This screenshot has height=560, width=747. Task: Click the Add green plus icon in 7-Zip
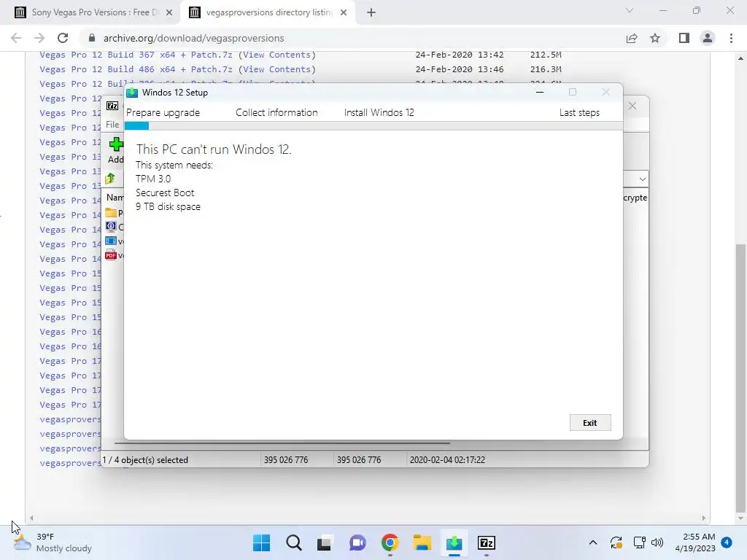tap(116, 144)
